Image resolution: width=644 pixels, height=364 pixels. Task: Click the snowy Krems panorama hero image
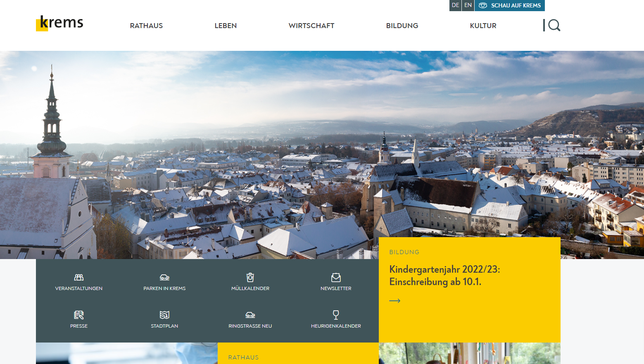tap(322, 155)
